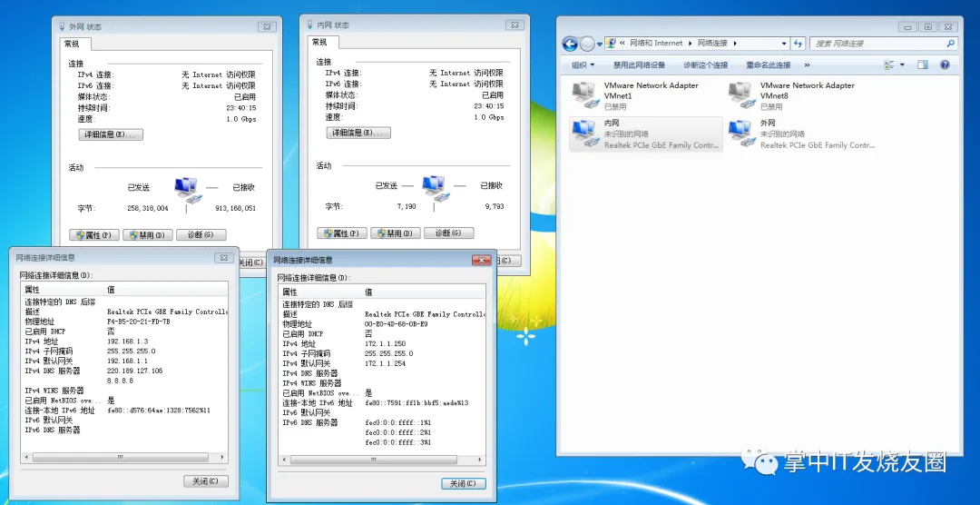980x505 pixels.
Task: Click 禁用此网络设备 in the toolbar
Action: [x=639, y=65]
